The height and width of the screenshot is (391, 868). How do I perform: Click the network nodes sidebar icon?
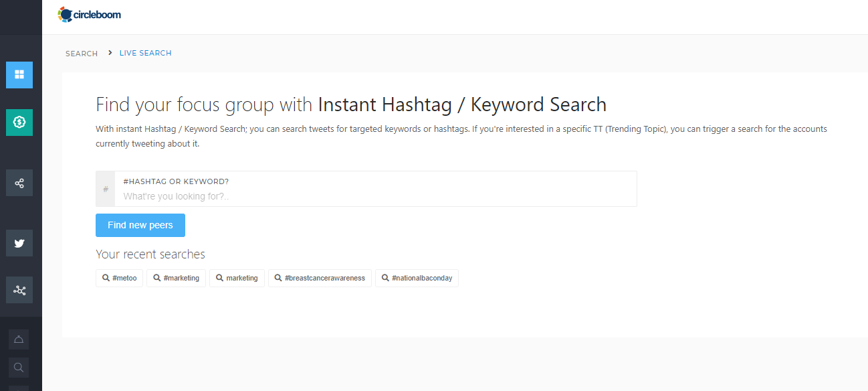click(x=19, y=290)
